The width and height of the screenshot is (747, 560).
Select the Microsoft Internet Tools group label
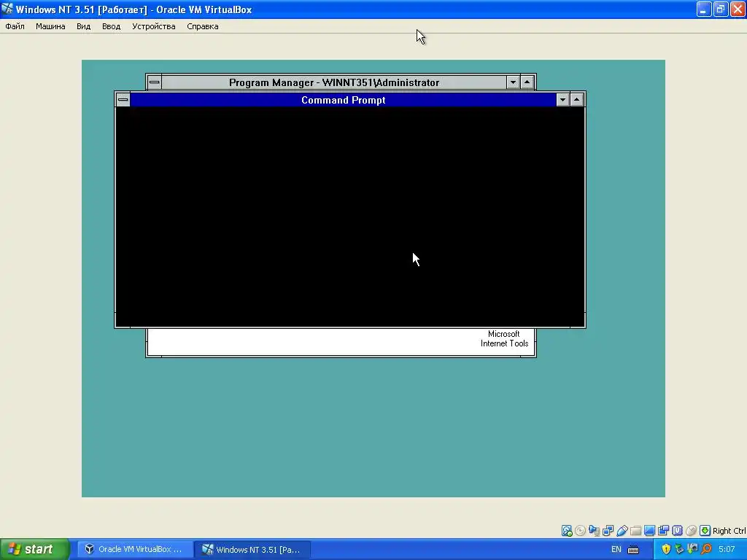[504, 338]
